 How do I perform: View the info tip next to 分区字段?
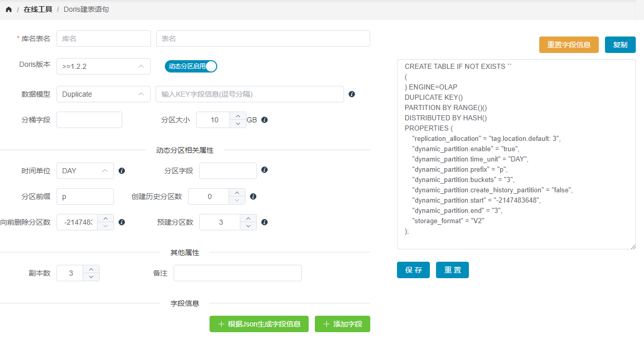pyautogui.click(x=264, y=170)
